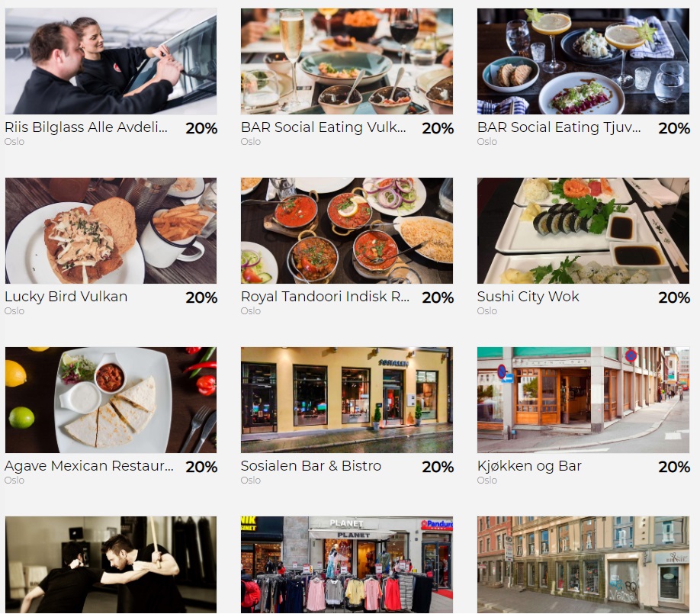Select the Sushi City Wok title link

click(528, 297)
